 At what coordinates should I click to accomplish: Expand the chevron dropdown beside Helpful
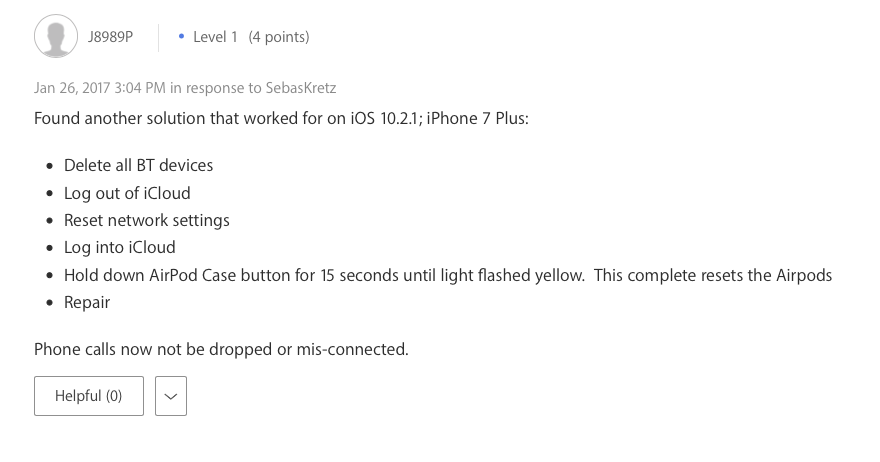[x=171, y=396]
